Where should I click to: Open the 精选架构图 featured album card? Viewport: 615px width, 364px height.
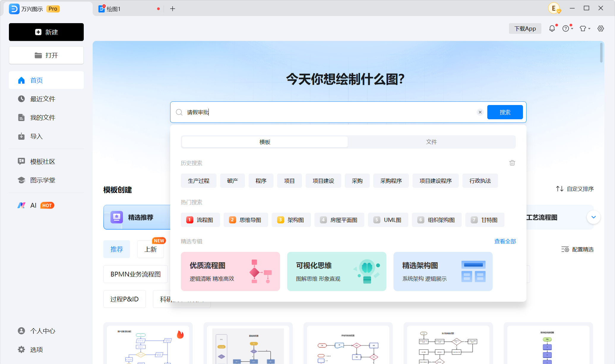(x=443, y=271)
